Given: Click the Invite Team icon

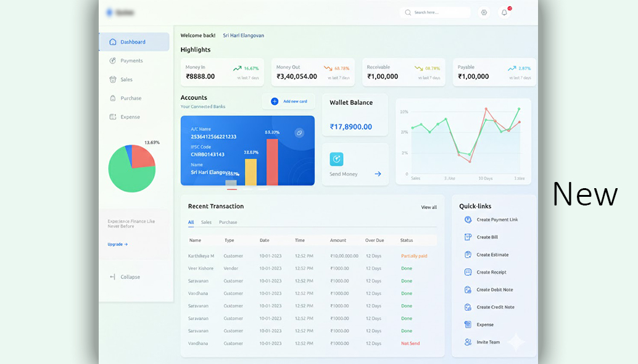Looking at the screenshot, I should [468, 341].
